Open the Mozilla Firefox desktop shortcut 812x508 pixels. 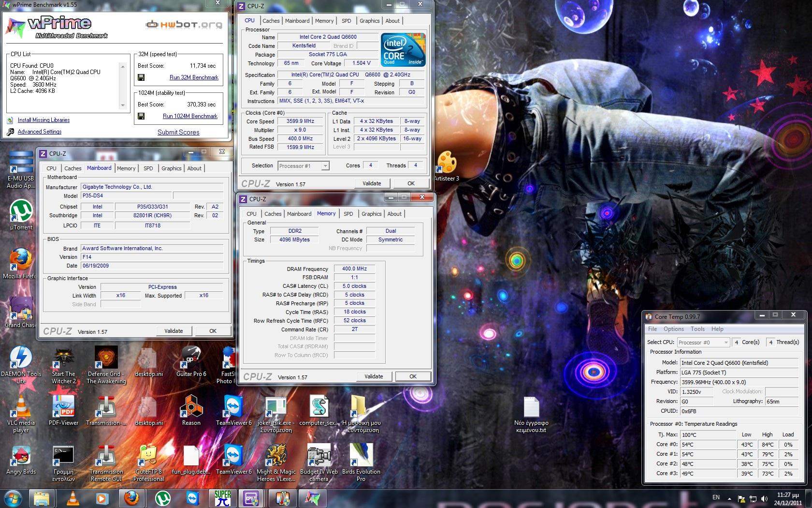(20, 264)
